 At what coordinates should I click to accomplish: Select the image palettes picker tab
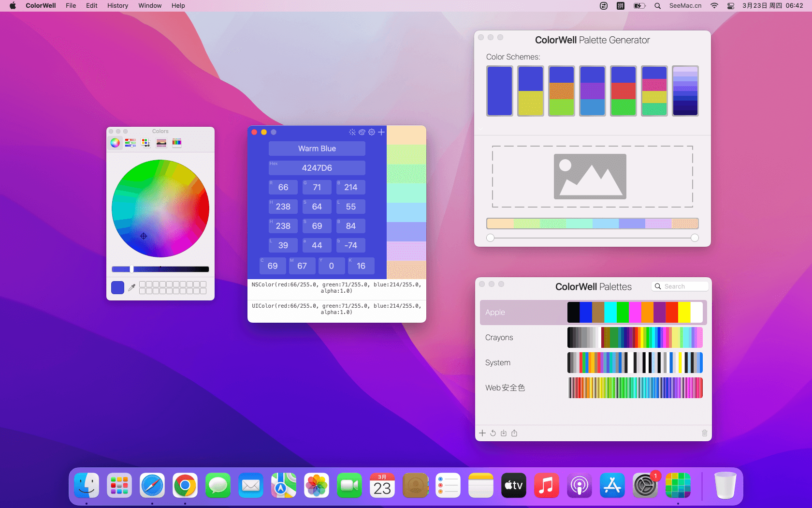click(x=161, y=143)
